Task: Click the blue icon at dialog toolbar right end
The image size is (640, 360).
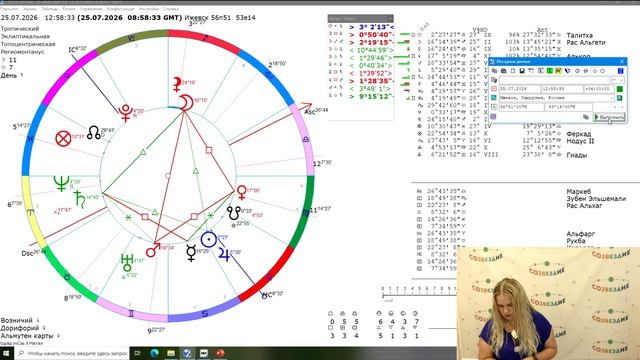Action: point(620,71)
